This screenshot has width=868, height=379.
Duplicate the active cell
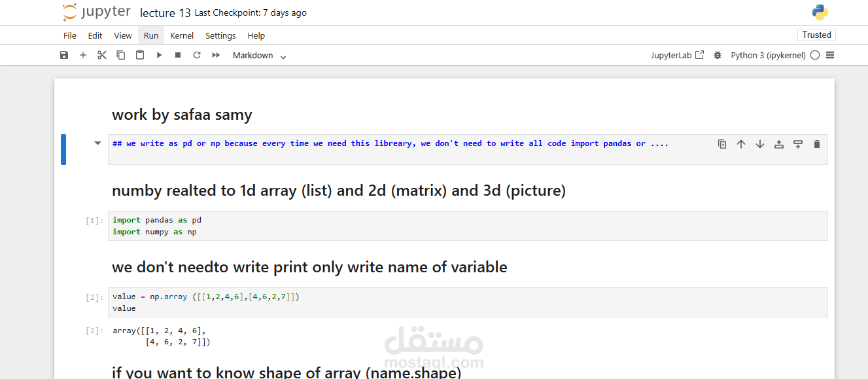[722, 144]
